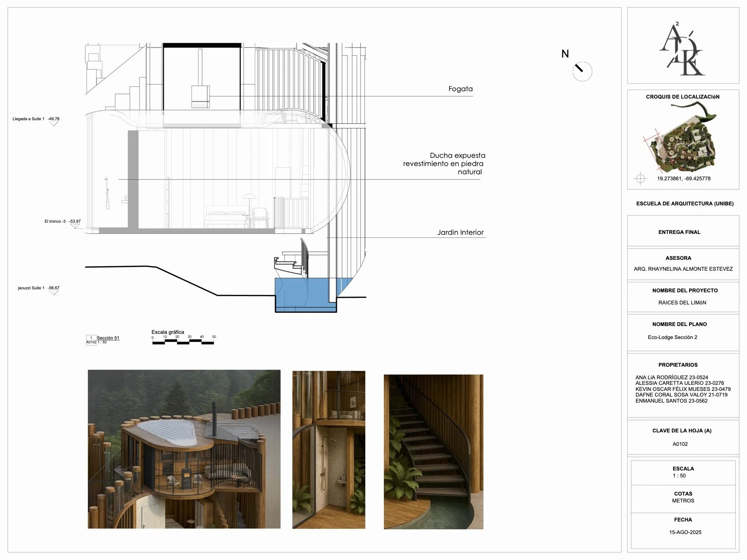Click the coordinate crosshair symbol
Screen dimensions: 747x560
click(640, 179)
